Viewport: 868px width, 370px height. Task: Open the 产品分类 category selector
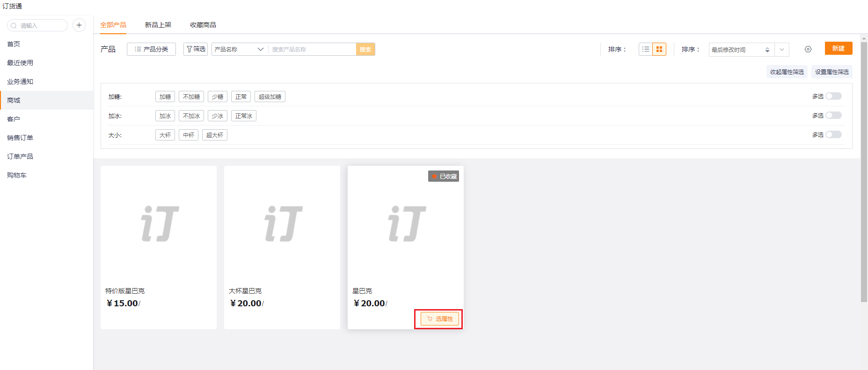pos(151,49)
